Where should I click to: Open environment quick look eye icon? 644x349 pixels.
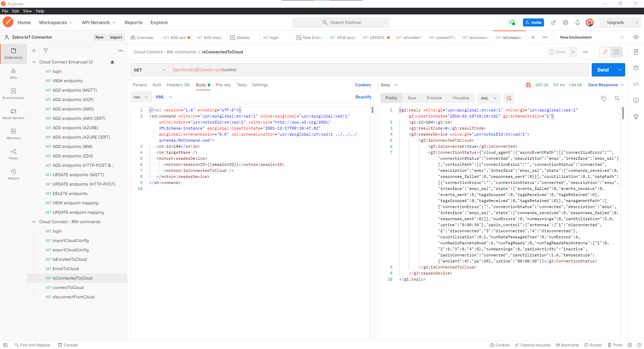pos(636,37)
